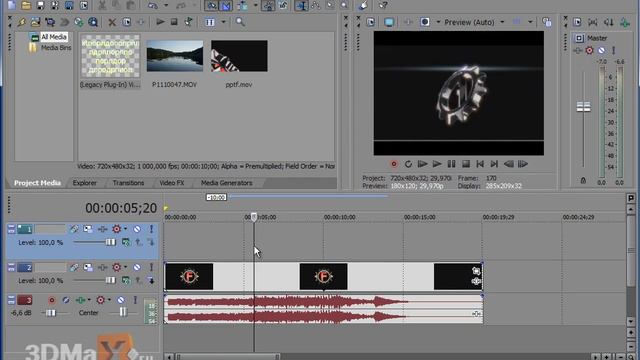Image resolution: width=640 pixels, height=360 pixels.
Task: Select the pptf.mov media thumbnail
Action: (x=239, y=56)
